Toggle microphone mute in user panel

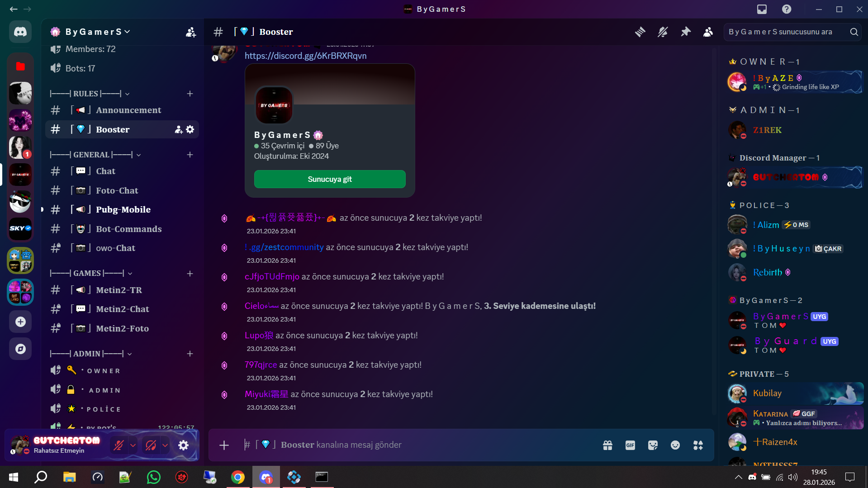tap(119, 445)
